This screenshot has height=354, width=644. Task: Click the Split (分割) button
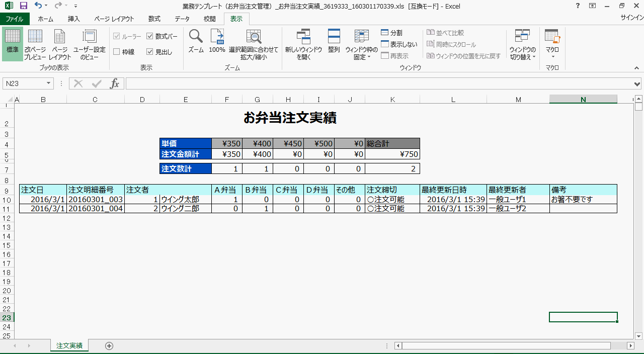(391, 33)
